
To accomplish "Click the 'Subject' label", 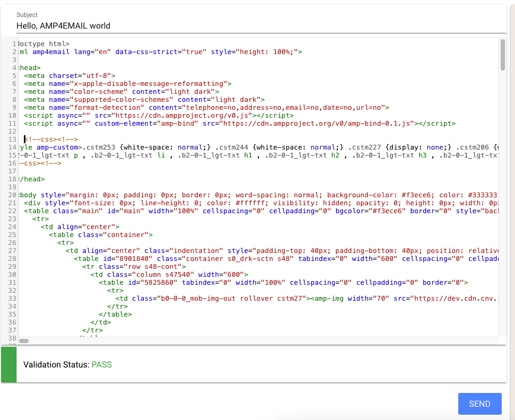I will click(27, 15).
